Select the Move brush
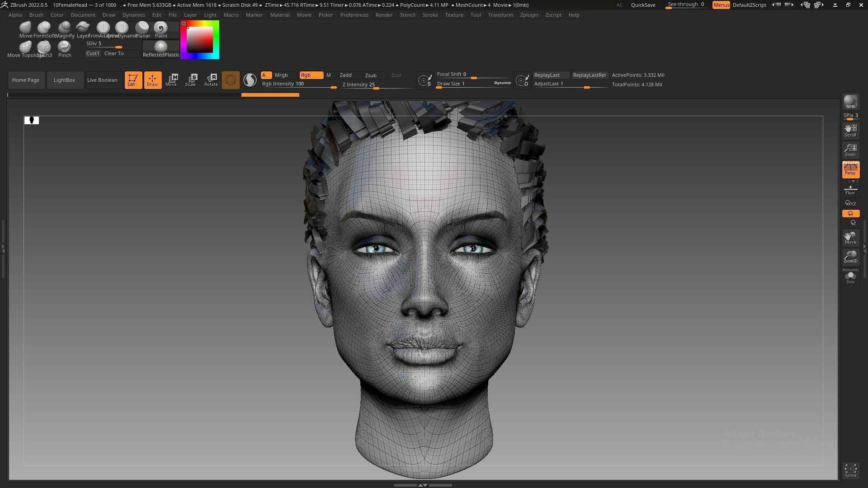This screenshot has height=488, width=868. [x=26, y=29]
